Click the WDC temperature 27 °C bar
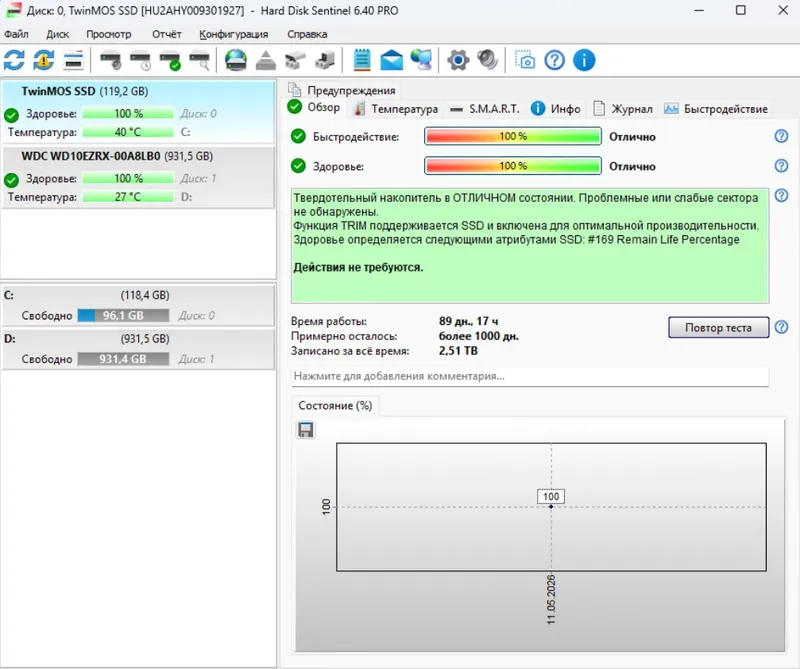 pyautogui.click(x=128, y=197)
